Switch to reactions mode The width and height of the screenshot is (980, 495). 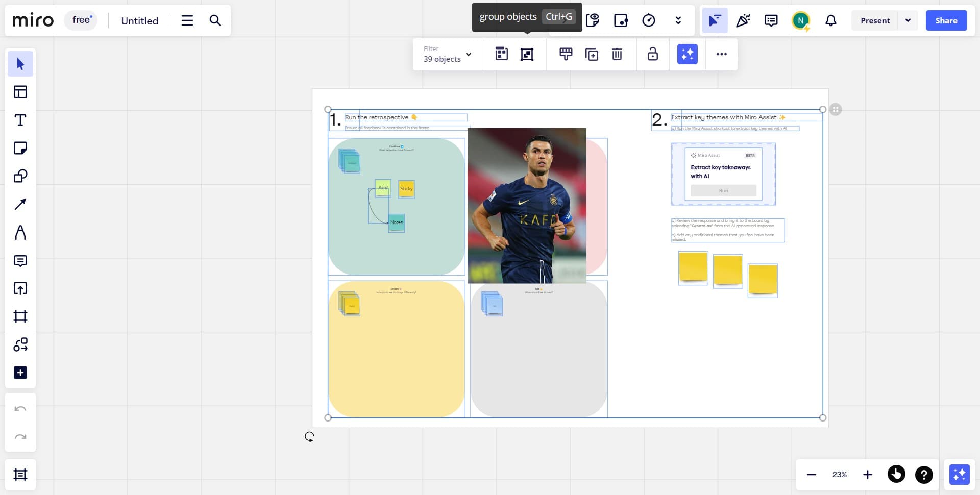pos(743,20)
